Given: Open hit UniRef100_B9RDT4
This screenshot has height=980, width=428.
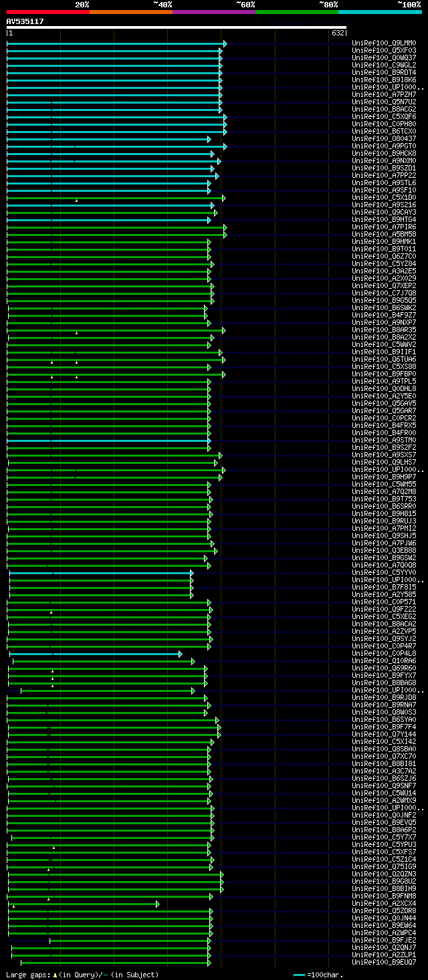Looking at the screenshot, I should (384, 73).
